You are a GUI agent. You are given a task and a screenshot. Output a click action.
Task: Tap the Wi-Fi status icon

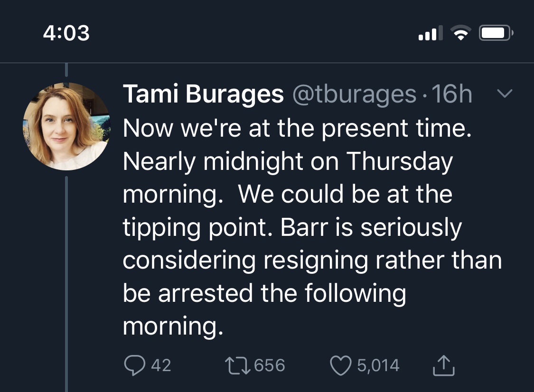(x=459, y=33)
